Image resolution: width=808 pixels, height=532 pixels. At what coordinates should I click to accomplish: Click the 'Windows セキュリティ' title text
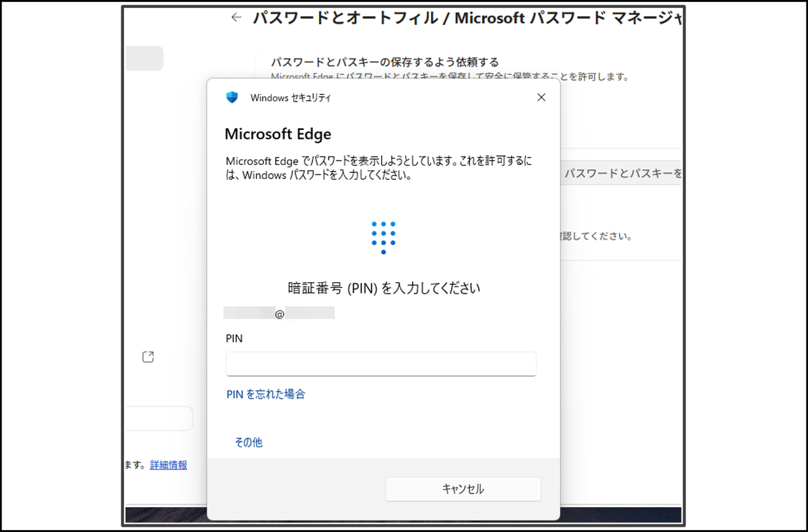(291, 98)
